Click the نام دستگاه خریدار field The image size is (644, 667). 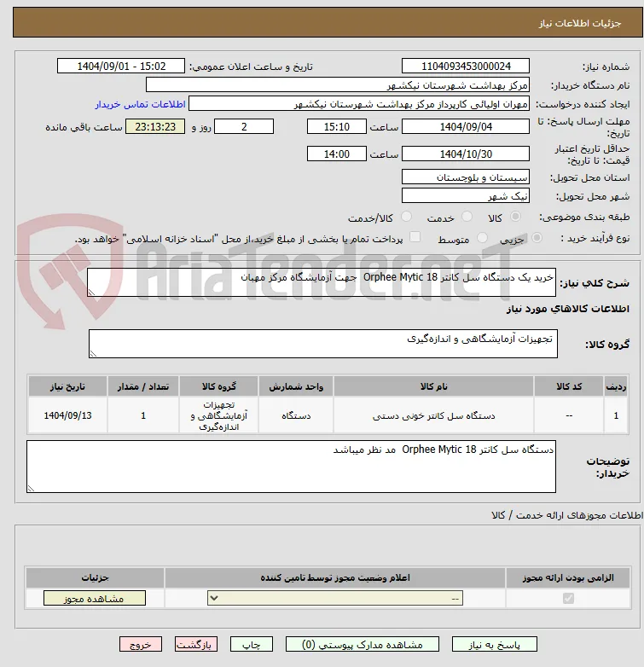[x=338, y=85]
